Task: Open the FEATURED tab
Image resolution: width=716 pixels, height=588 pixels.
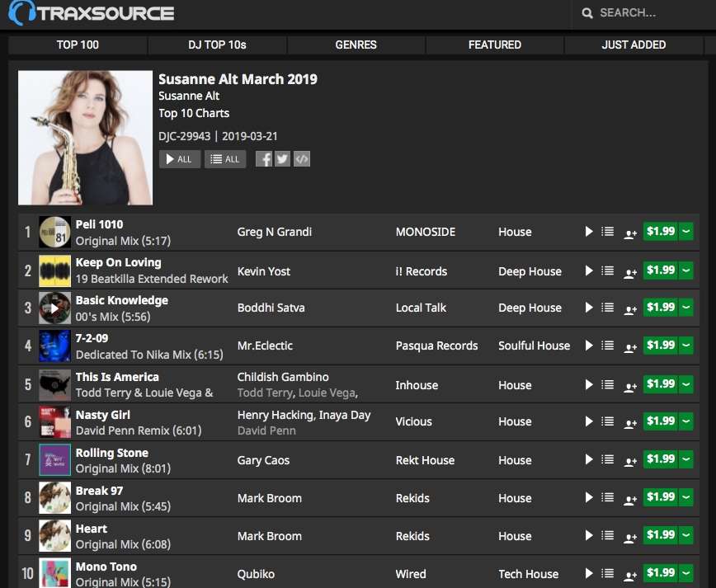Action: point(495,45)
